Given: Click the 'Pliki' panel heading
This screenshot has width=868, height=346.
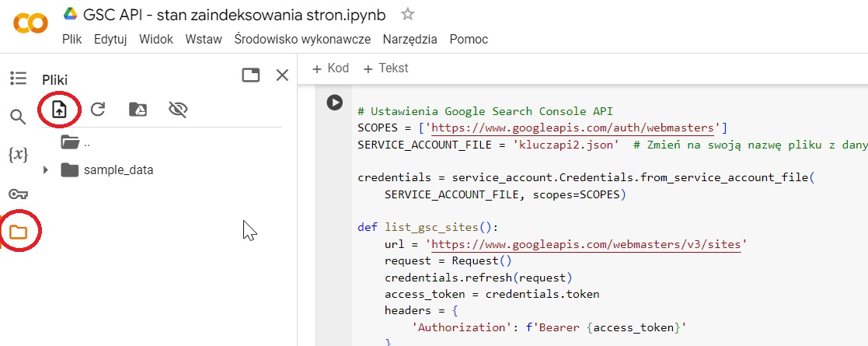Looking at the screenshot, I should (x=55, y=80).
